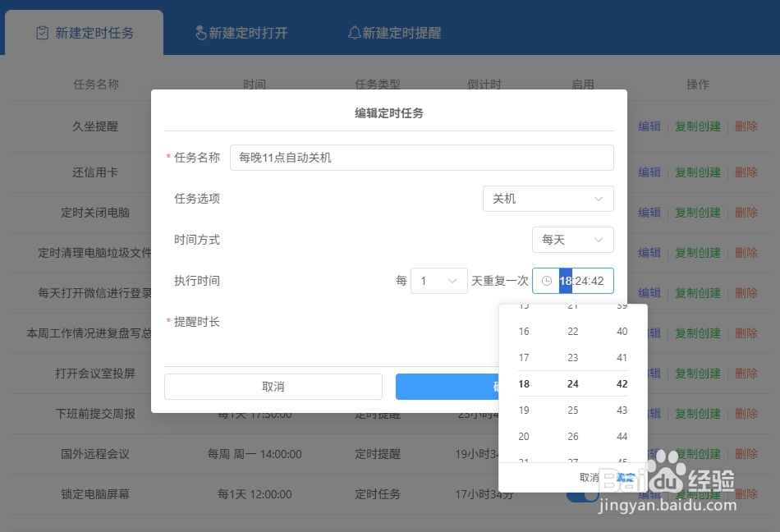Viewport: 780px width, 532px height.
Task: Select hour 19 in the time picker
Action: (x=524, y=410)
